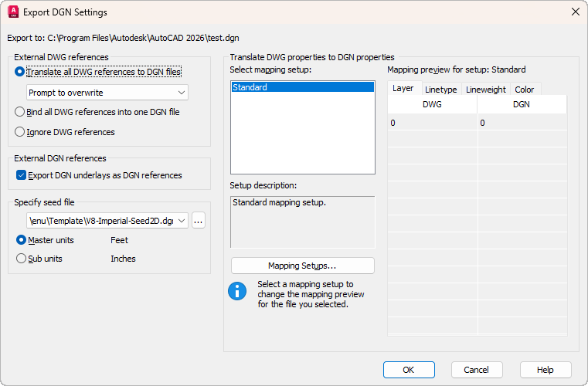The height and width of the screenshot is (386, 588).
Task: Select Translate all DWG references to DGN files
Action: point(20,72)
